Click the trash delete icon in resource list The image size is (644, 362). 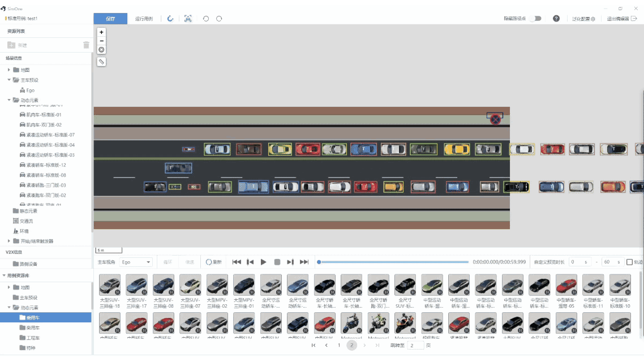click(86, 45)
